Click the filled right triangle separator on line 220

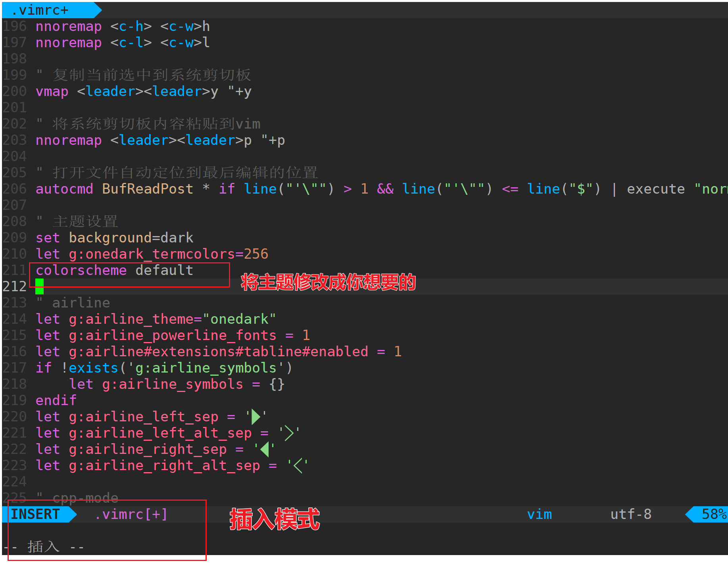click(256, 417)
